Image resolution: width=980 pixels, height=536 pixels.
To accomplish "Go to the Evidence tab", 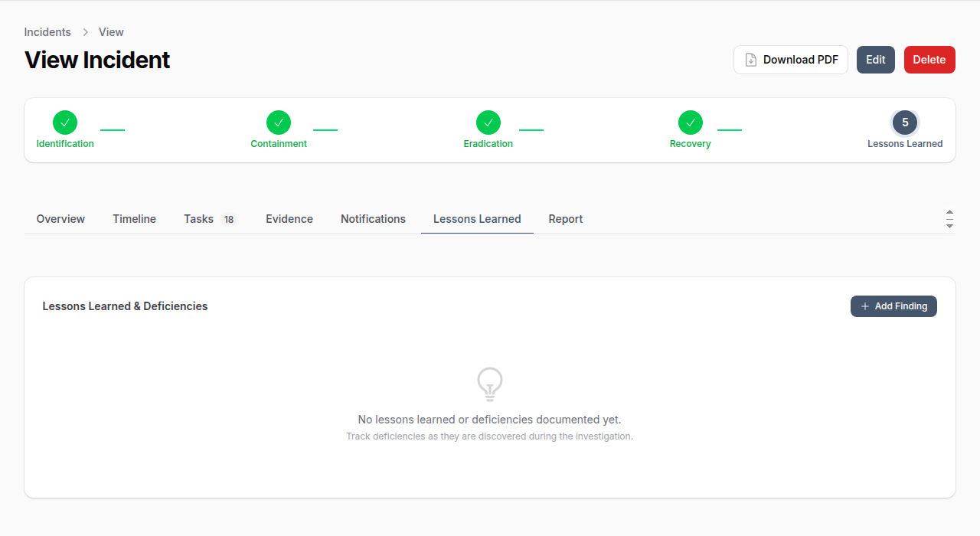I will pos(289,219).
